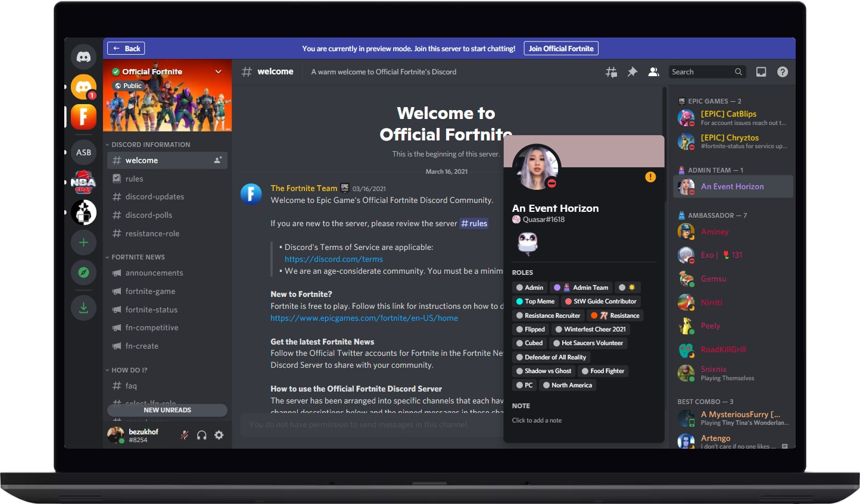
Task: Open User Settings gear icon
Action: [x=219, y=435]
